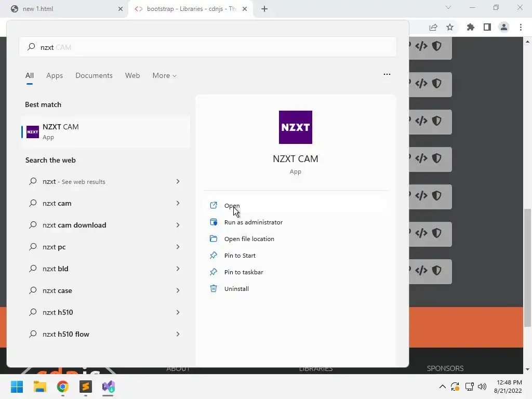This screenshot has width=532, height=399.
Task: Open Chrome tab search chevron
Action: 448,7
